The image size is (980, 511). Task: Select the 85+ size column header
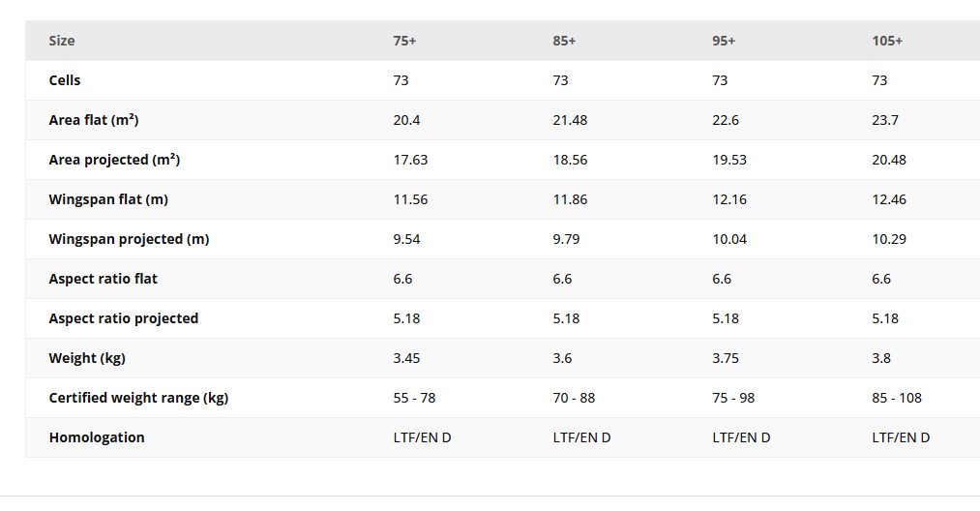[x=565, y=41]
